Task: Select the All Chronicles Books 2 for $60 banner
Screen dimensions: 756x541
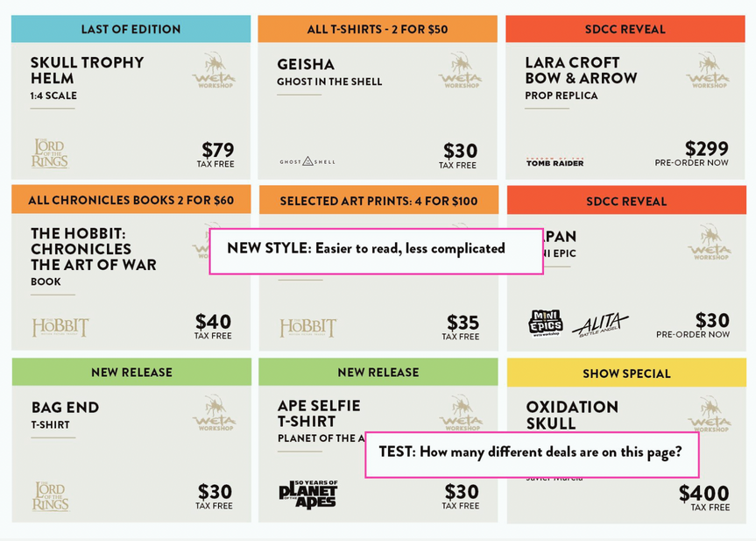Action: (x=131, y=200)
